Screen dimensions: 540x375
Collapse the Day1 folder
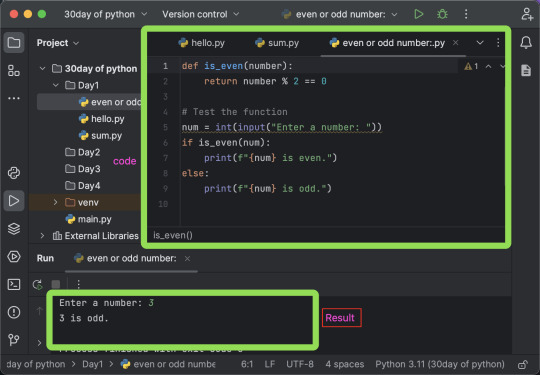pos(56,85)
